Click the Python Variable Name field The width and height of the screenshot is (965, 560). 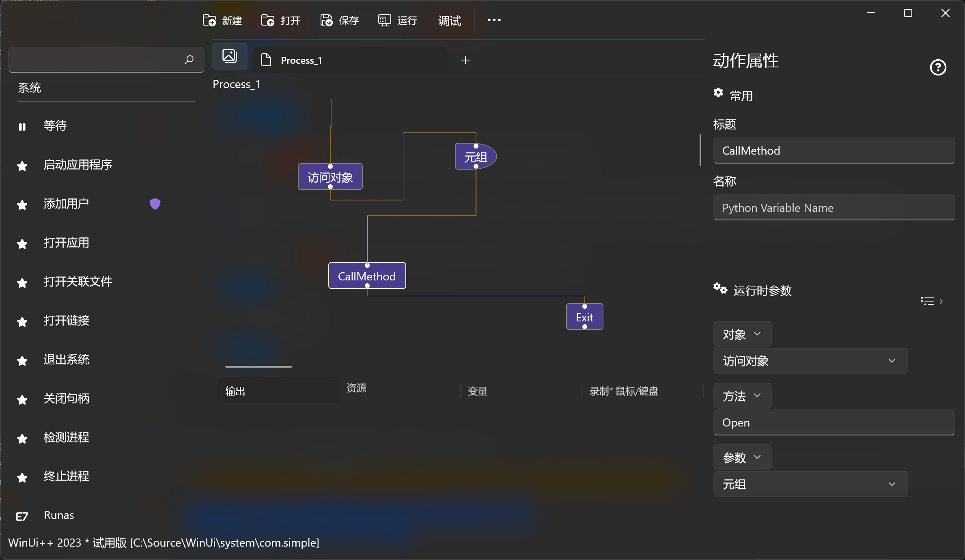point(834,208)
